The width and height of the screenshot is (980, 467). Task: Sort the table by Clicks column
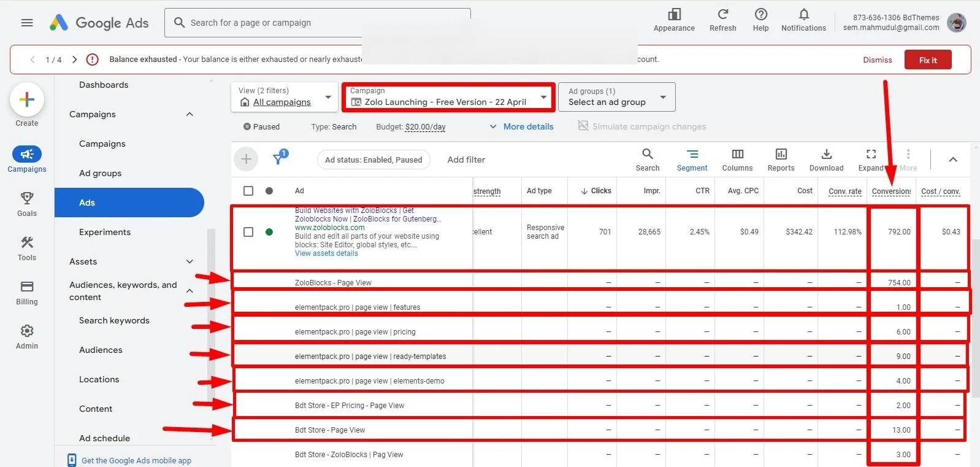pyautogui.click(x=596, y=191)
